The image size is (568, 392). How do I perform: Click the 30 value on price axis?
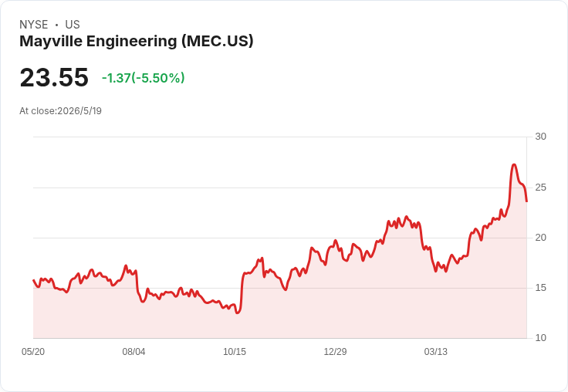pos(540,137)
